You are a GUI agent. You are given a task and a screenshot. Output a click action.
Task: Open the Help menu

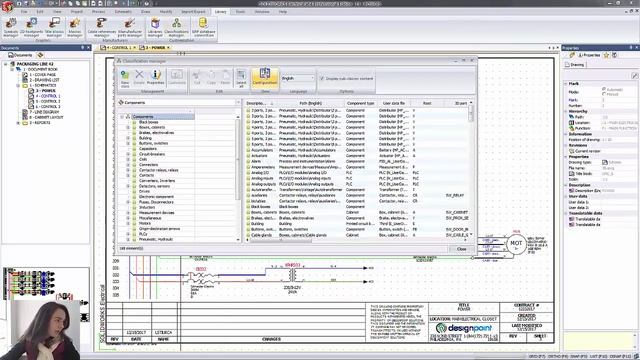click(283, 12)
